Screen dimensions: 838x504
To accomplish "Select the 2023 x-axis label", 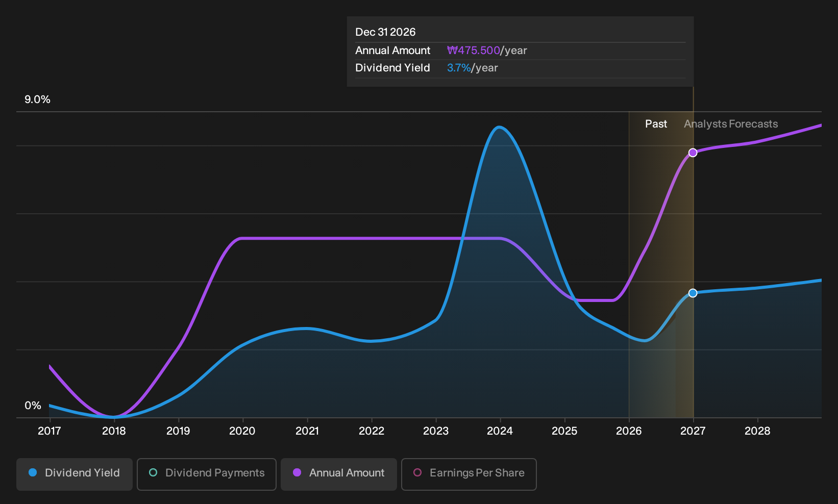I will coord(436,431).
